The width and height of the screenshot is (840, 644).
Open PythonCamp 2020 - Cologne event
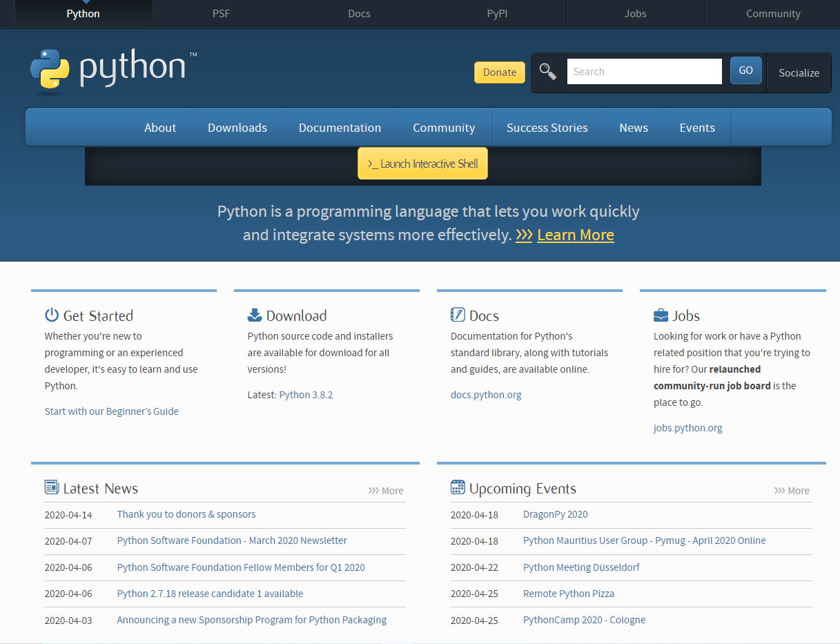coord(585,620)
